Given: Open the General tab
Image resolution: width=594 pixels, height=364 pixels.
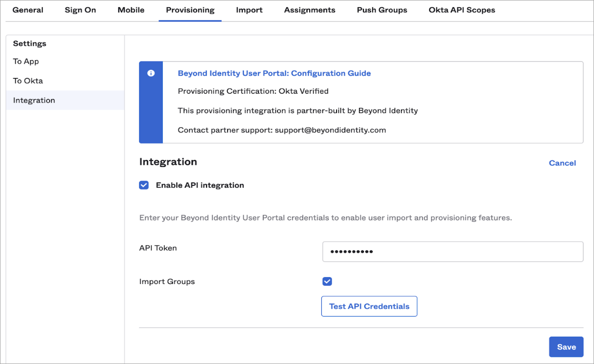Looking at the screenshot, I should coord(28,10).
